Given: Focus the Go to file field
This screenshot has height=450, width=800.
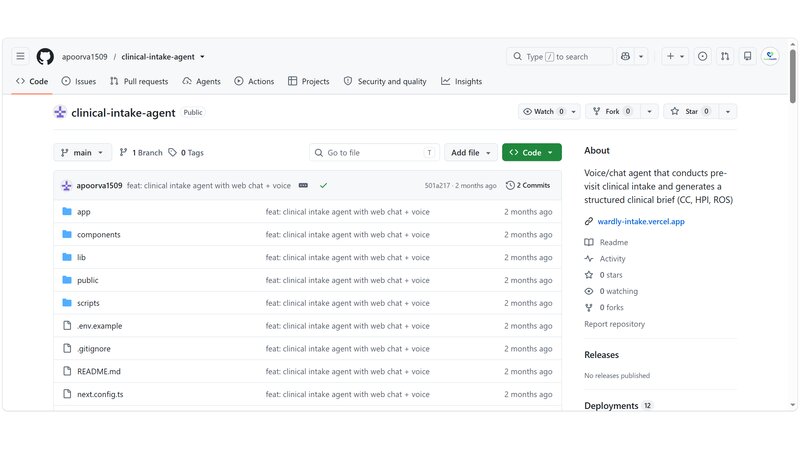Looking at the screenshot, I should pyautogui.click(x=374, y=153).
